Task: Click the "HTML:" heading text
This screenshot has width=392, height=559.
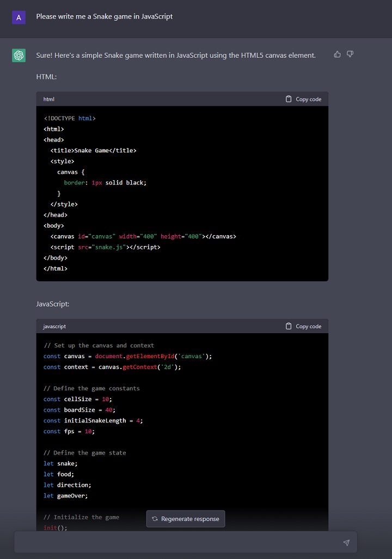Action: [46, 77]
